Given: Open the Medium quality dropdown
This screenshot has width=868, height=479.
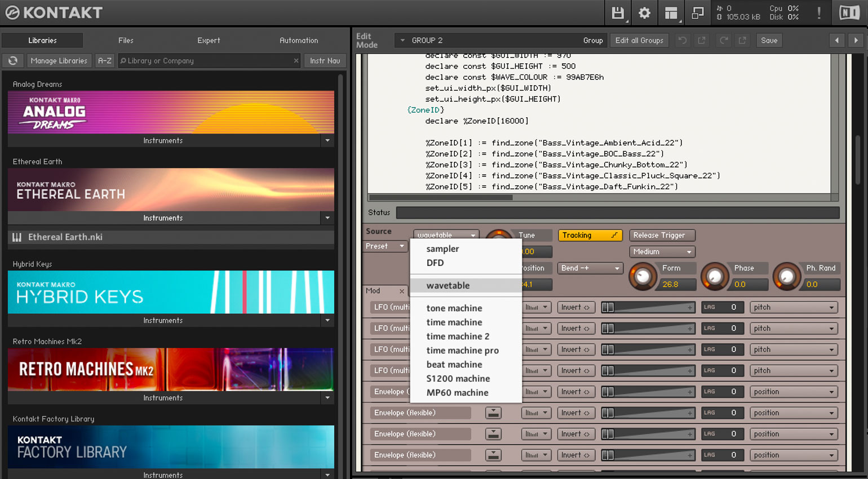Looking at the screenshot, I should pyautogui.click(x=662, y=252).
